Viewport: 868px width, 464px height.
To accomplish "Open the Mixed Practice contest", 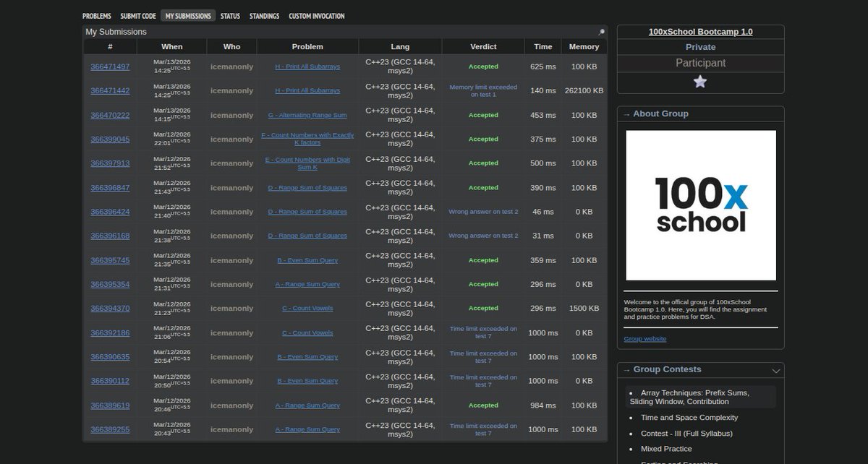I will coord(666,449).
